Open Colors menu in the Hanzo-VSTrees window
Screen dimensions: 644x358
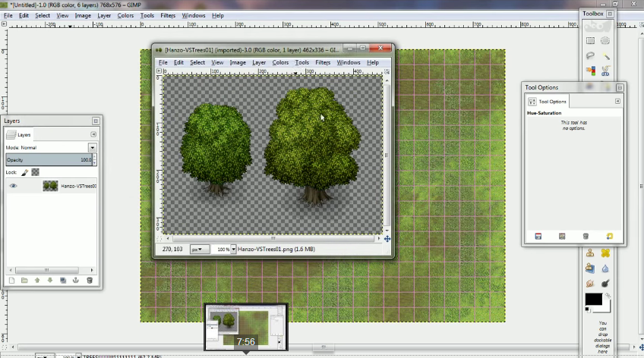[280, 62]
